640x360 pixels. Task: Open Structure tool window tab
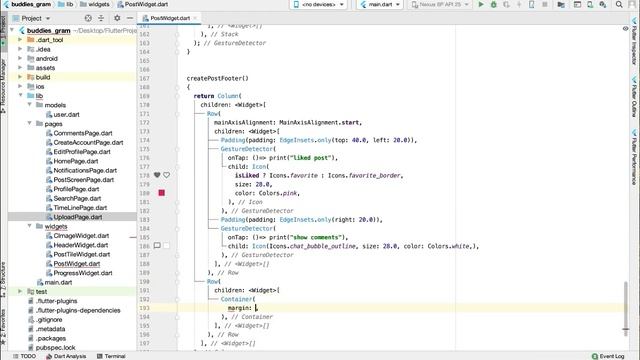coord(3,279)
